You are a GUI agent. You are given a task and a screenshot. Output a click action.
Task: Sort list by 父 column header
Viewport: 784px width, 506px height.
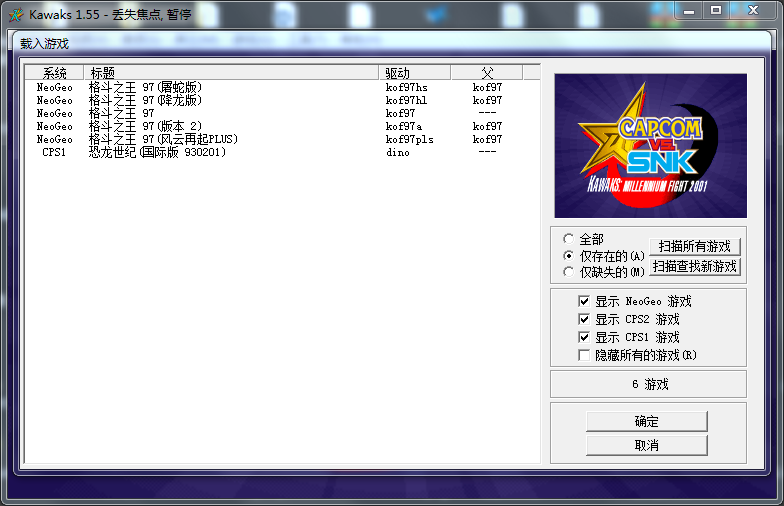(x=487, y=73)
